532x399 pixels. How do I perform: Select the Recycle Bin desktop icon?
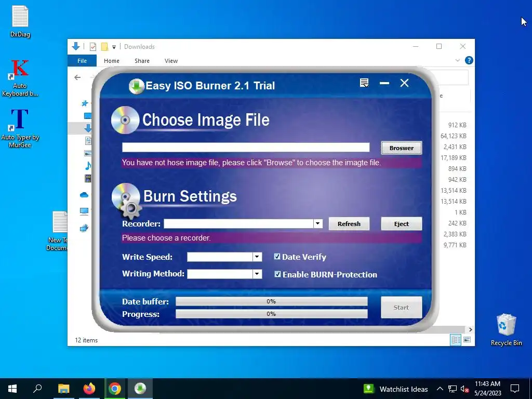506,330
